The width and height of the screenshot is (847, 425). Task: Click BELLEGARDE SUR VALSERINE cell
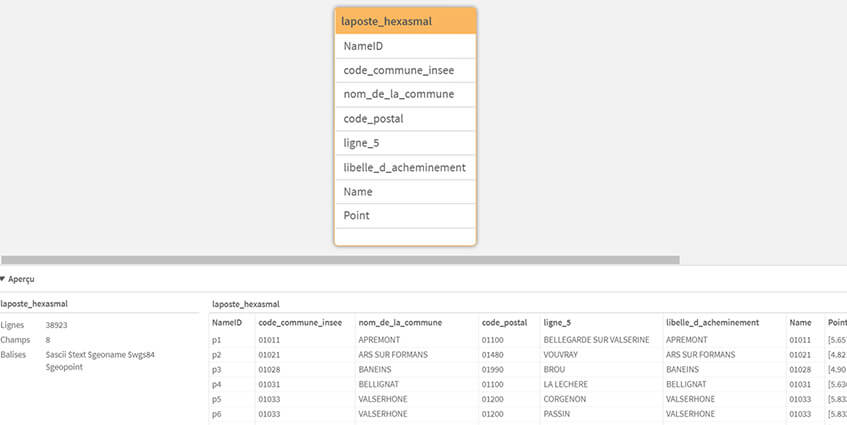tap(596, 340)
